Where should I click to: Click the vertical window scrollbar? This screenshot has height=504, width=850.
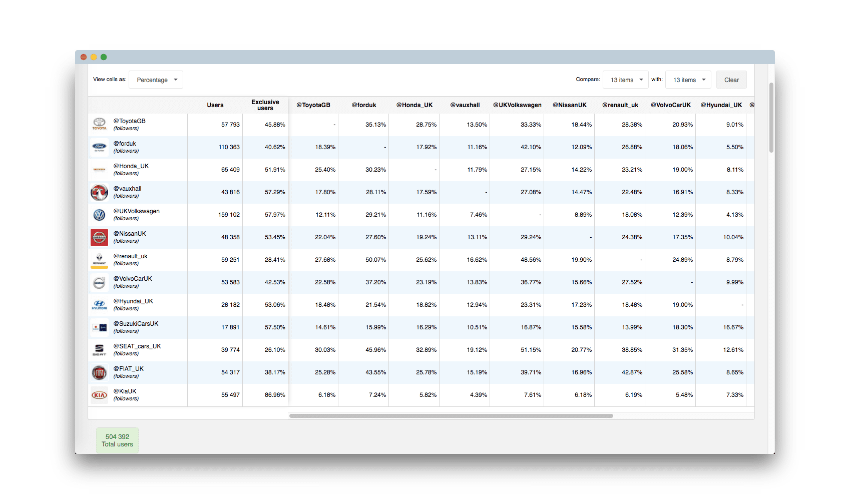click(771, 118)
